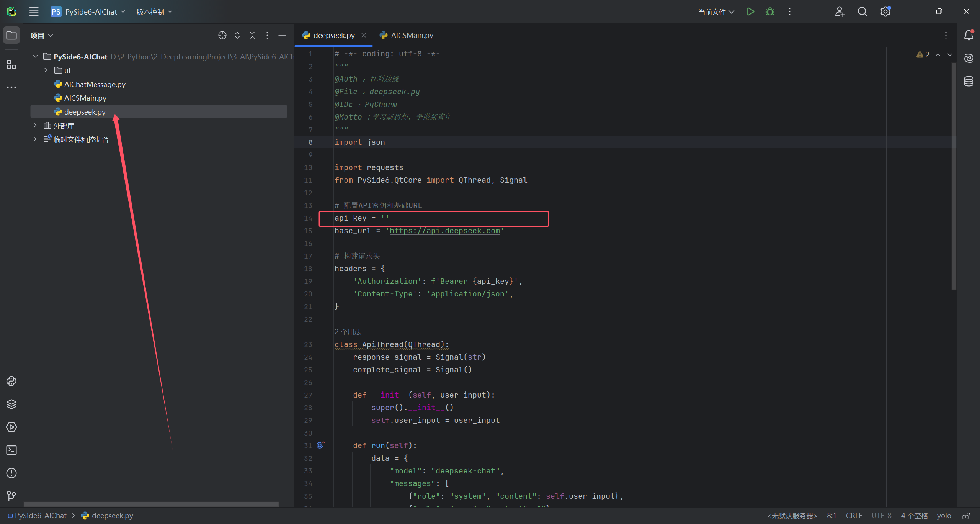Open UTF-8 encoding selector in status bar

click(882, 516)
